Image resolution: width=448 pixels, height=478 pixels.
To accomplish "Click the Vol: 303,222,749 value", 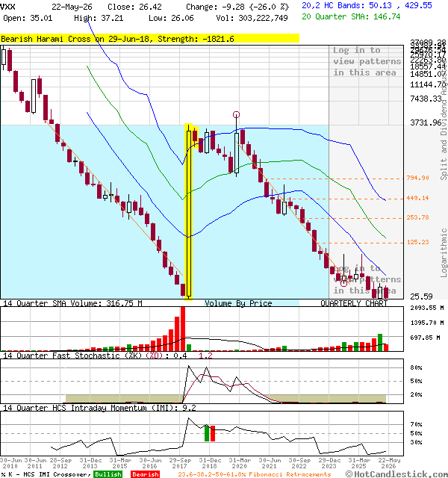I will (x=252, y=18).
